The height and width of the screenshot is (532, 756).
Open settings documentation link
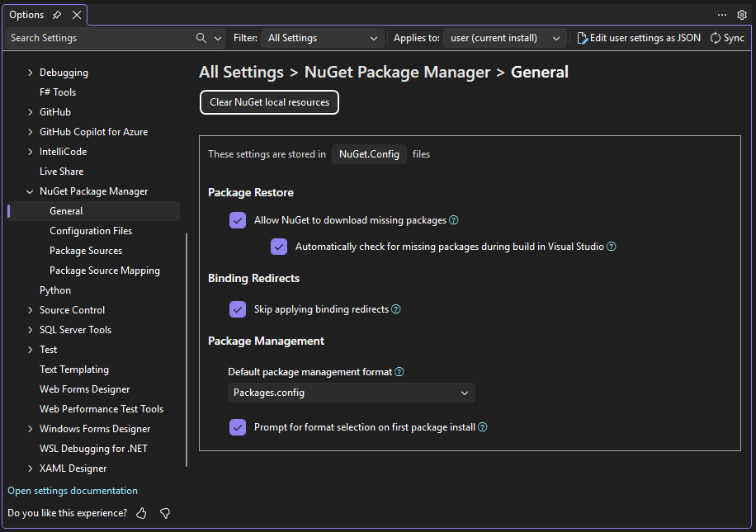pos(72,490)
